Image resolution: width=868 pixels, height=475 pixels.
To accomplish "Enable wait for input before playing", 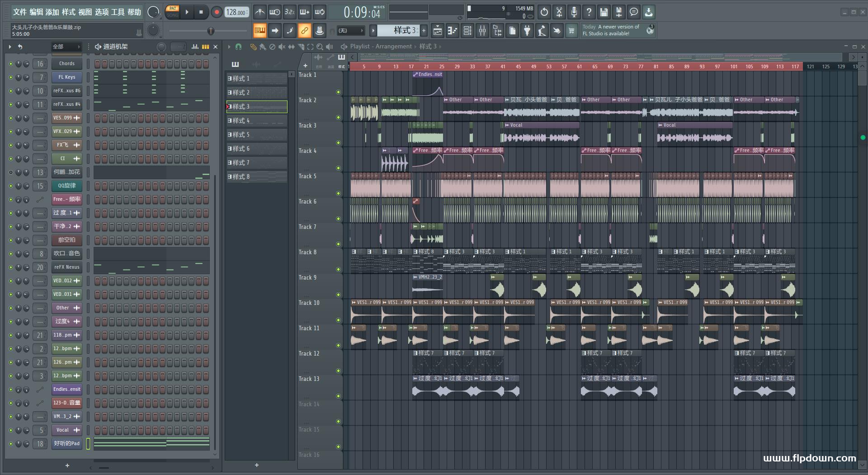I will (274, 12).
